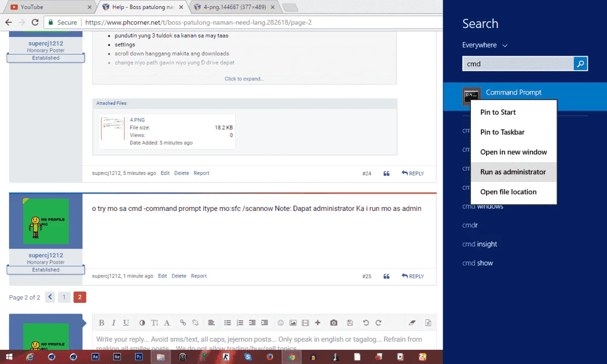Screen dimensions: 607x364
Task: Click the Chrome address bar URL
Action: click(x=198, y=22)
